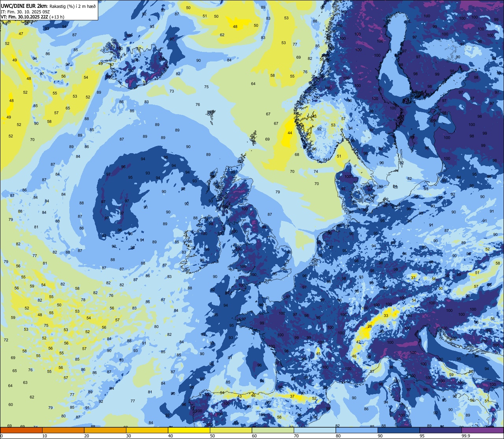
Task: Click the 80–90% sky blue legend swatch
Action: (357, 430)
